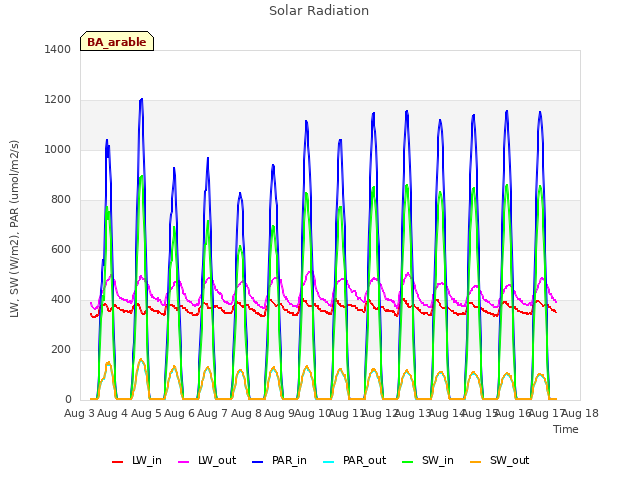The height and width of the screenshot is (480, 640).
Task: Click SW_out legend label
Action: [509, 461]
